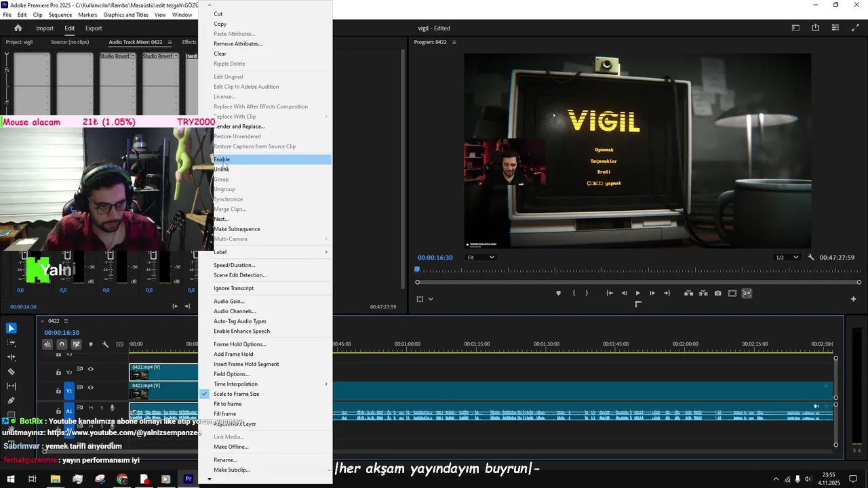Screen dimensions: 868x488
Task: Click the timeline captions CC icon
Action: pyautogui.click(x=120, y=344)
